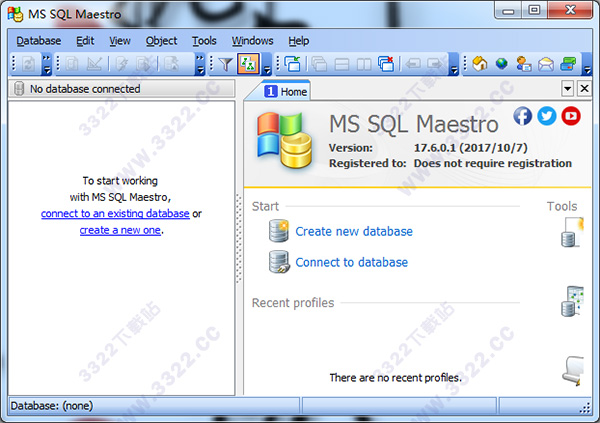Open the Twitter page icon
The height and width of the screenshot is (423, 600).
click(x=547, y=116)
